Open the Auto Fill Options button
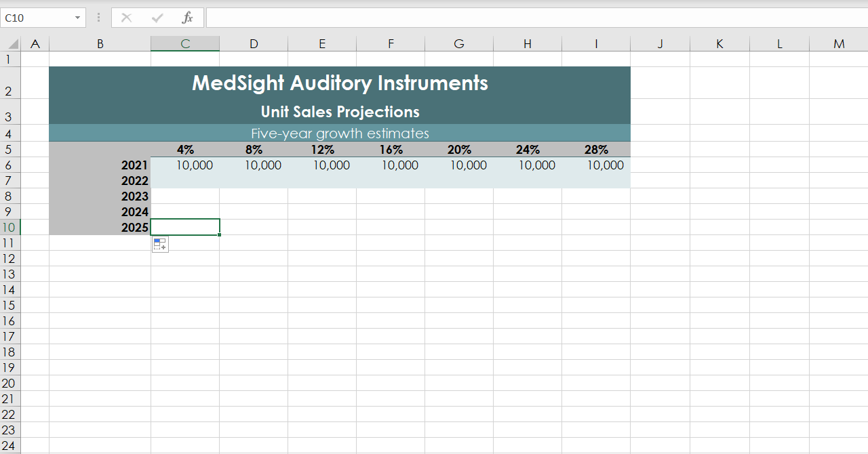This screenshot has width=868, height=454. [x=160, y=245]
